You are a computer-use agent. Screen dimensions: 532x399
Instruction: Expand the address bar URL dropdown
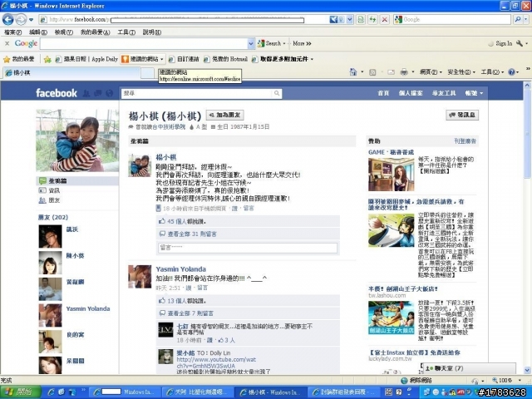pos(350,20)
